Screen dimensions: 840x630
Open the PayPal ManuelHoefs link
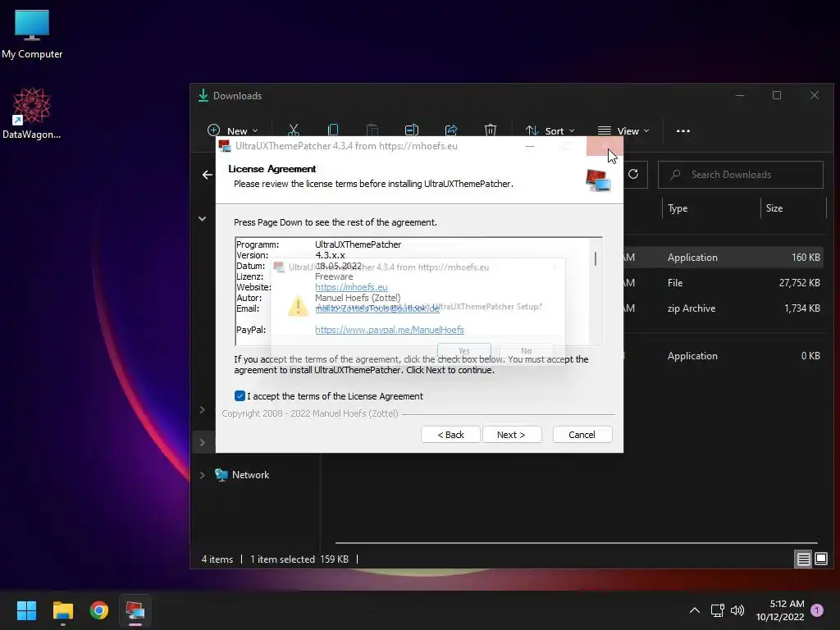(x=390, y=330)
